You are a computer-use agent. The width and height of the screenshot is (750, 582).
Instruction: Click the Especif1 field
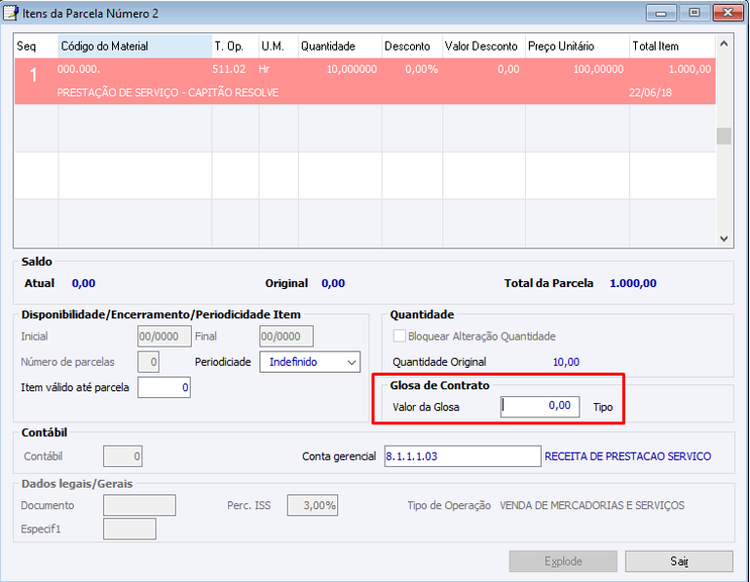(130, 529)
